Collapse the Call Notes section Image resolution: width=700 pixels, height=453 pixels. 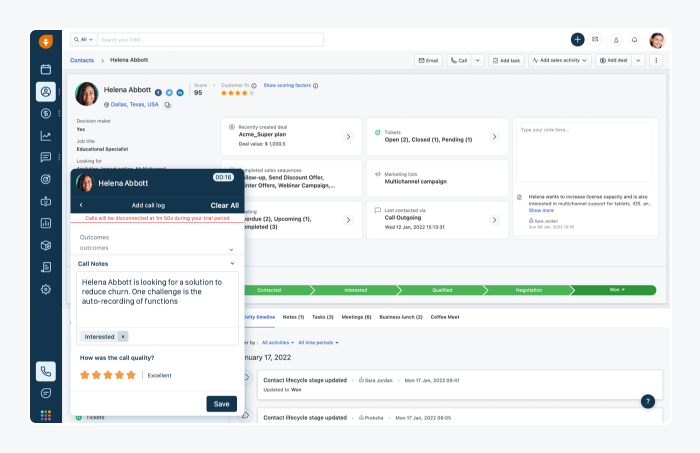(x=232, y=264)
